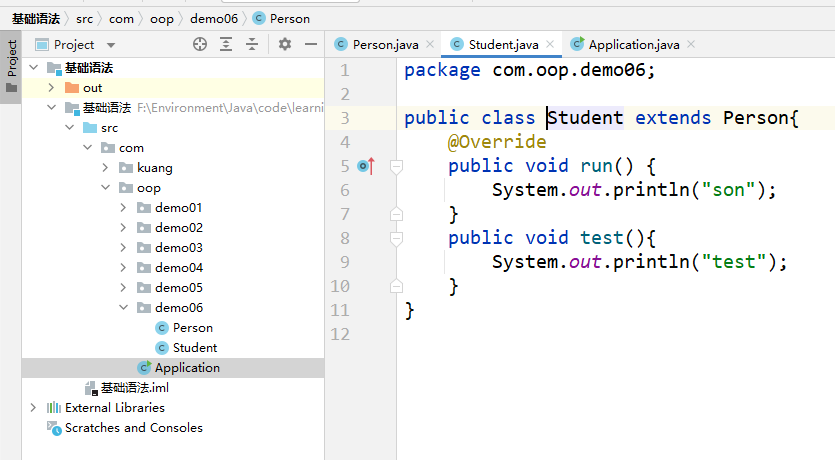Click the com breadcrumb
The image size is (835, 460).
(121, 19)
